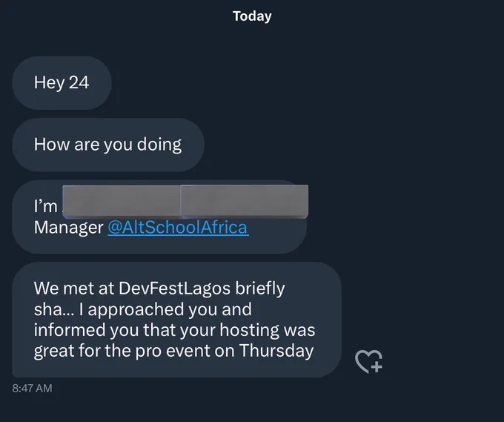
Task: Click the left gray redaction box
Action: coord(122,201)
